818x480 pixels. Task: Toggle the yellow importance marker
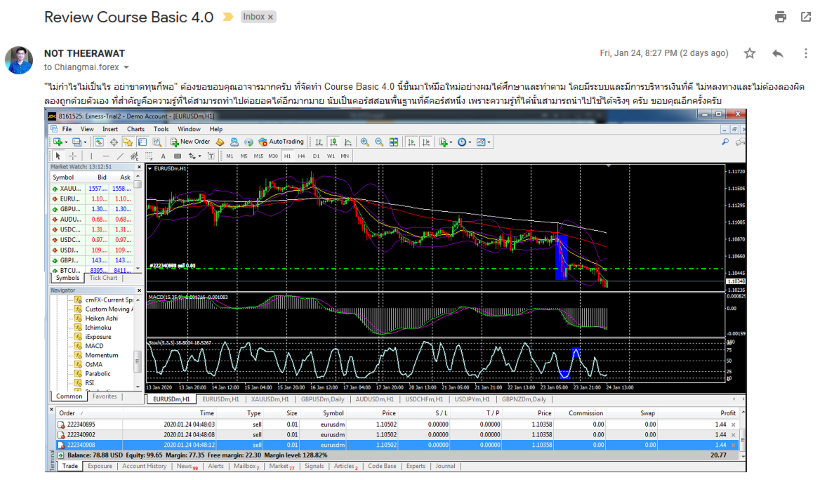(x=227, y=17)
